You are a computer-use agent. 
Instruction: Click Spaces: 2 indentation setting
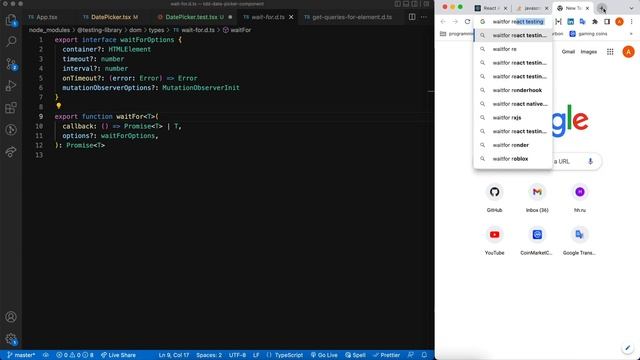point(209,355)
